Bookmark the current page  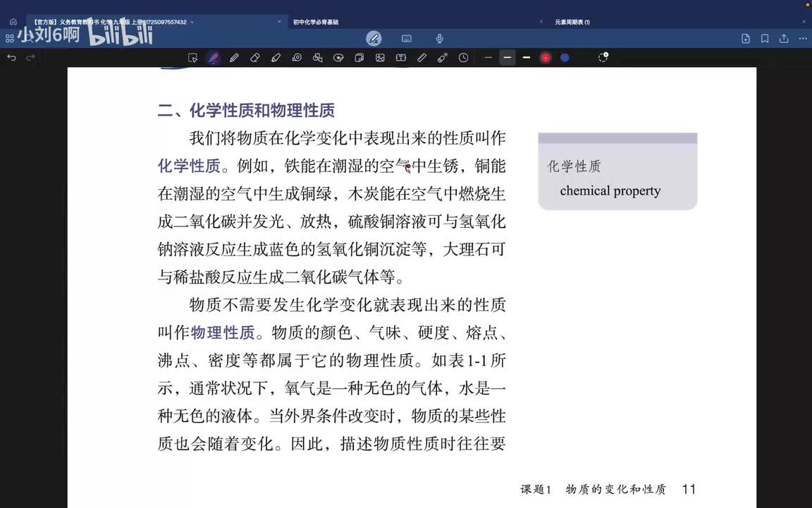[x=764, y=38]
